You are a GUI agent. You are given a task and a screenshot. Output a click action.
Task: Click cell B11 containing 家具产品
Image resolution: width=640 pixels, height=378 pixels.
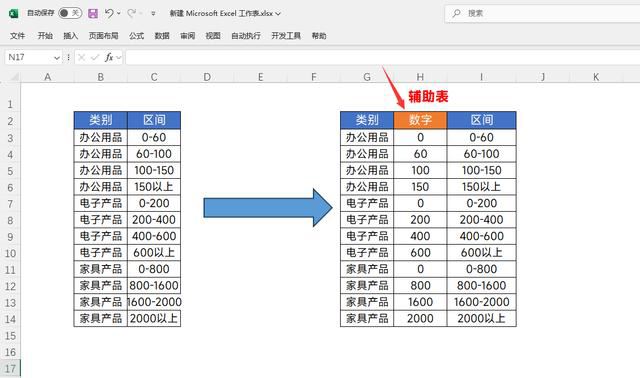pyautogui.click(x=100, y=269)
